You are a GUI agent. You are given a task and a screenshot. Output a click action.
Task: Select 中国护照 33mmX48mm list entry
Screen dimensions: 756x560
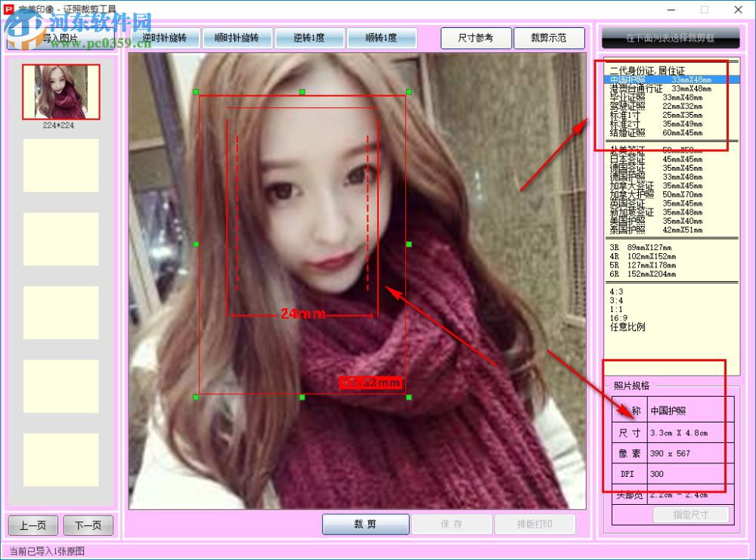tap(671, 79)
